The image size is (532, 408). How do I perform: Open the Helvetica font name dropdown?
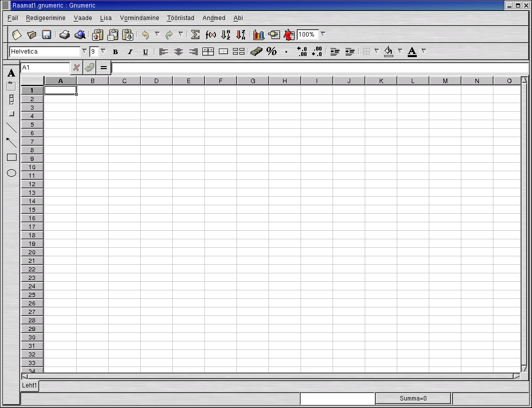[x=84, y=51]
